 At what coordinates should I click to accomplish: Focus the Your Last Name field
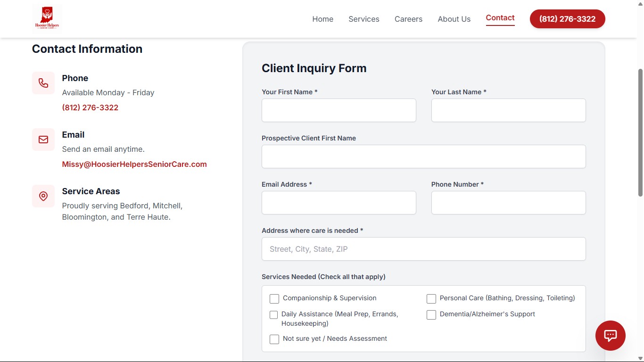click(509, 110)
